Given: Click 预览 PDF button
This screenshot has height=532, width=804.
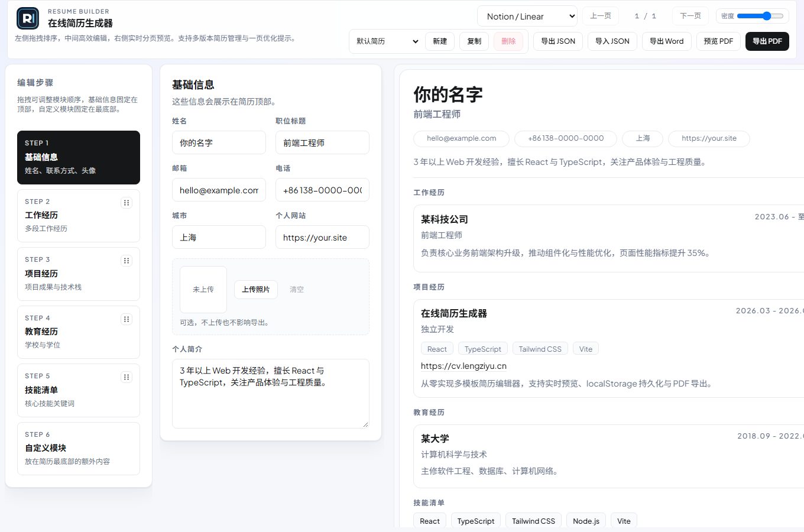Looking at the screenshot, I should click(718, 41).
